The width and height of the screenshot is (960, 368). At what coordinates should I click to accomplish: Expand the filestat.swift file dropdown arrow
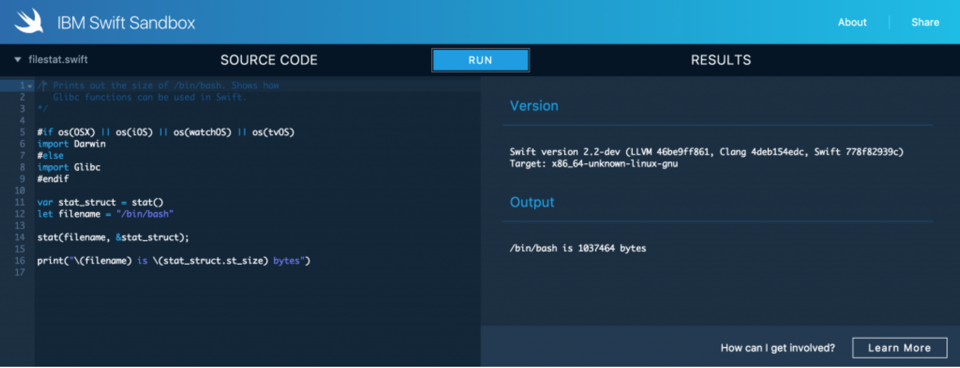coord(18,60)
